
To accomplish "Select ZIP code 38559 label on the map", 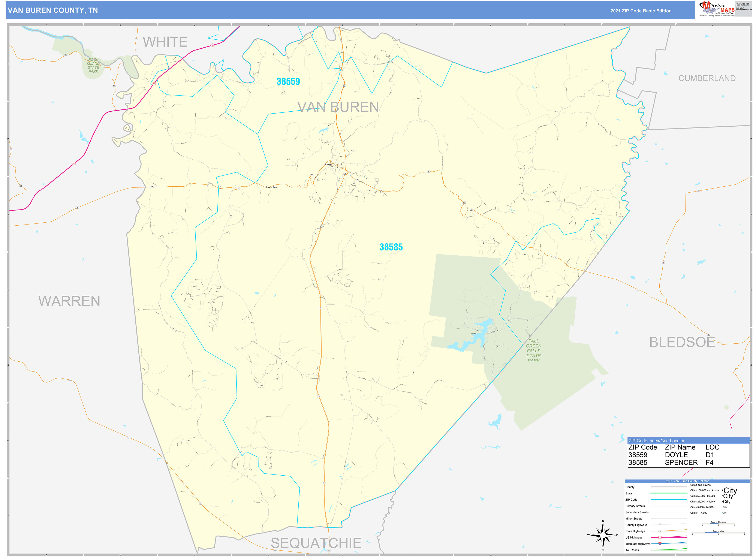I will pos(288,81).
